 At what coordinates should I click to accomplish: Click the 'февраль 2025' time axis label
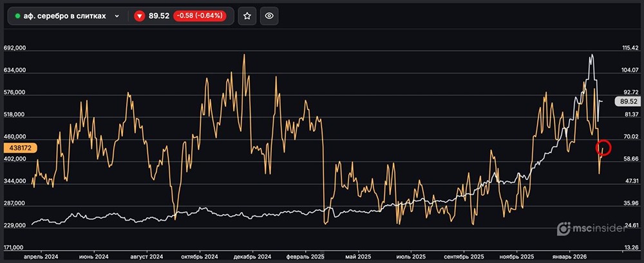click(305, 257)
